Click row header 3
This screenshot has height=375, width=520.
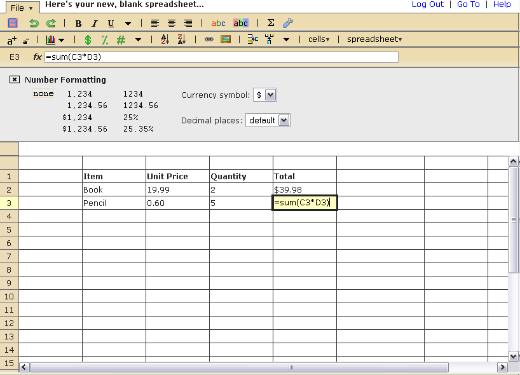point(9,203)
